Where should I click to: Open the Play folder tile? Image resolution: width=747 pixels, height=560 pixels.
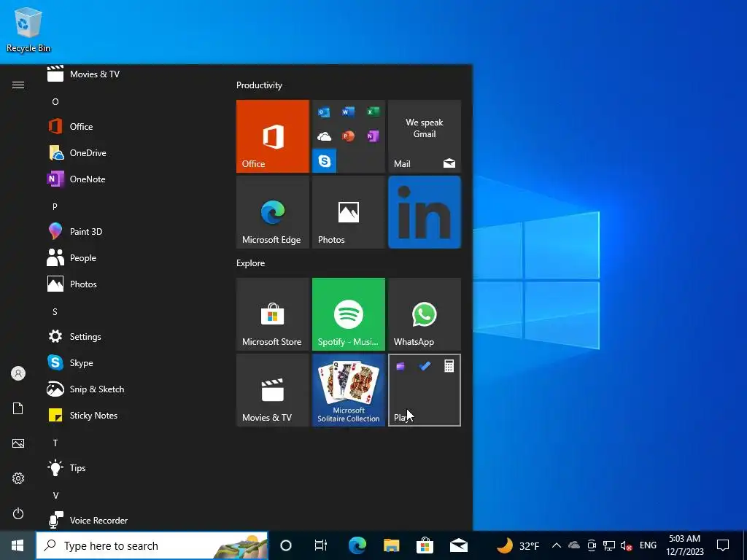click(425, 390)
